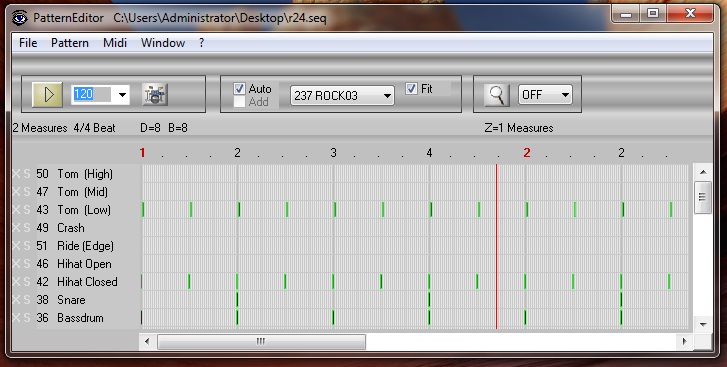Expand the tempo 120 dropdown

click(x=122, y=95)
